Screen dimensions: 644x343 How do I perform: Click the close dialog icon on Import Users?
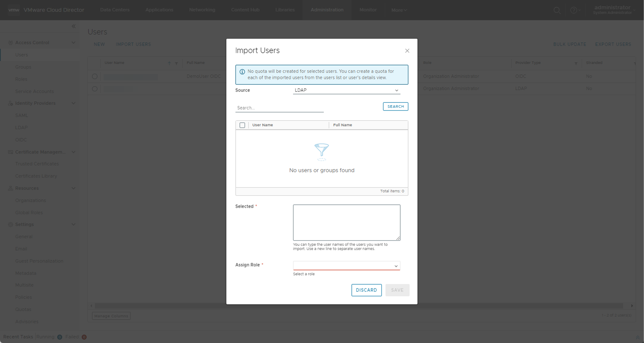click(407, 51)
